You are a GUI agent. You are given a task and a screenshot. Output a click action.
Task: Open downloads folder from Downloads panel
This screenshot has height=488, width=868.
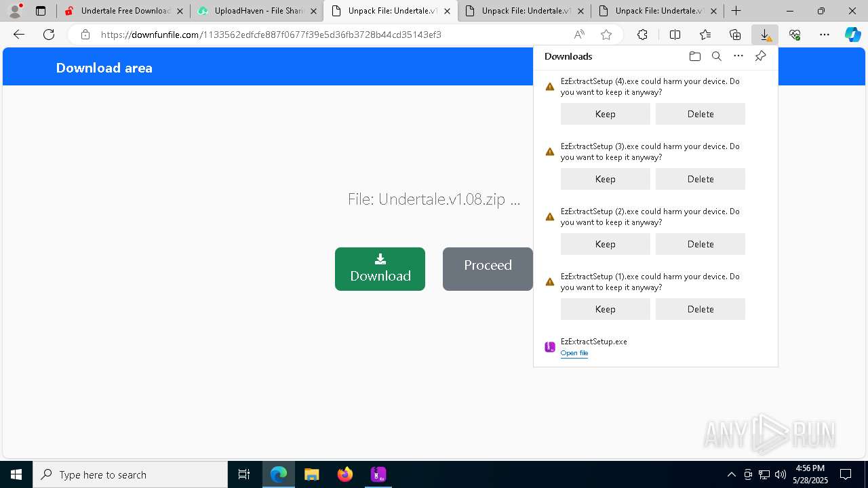tap(694, 56)
